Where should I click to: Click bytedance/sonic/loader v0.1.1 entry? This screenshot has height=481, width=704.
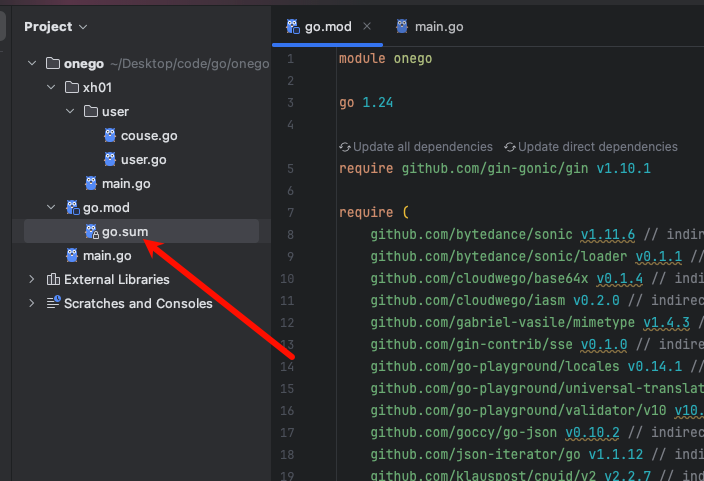pyautogui.click(x=526, y=256)
